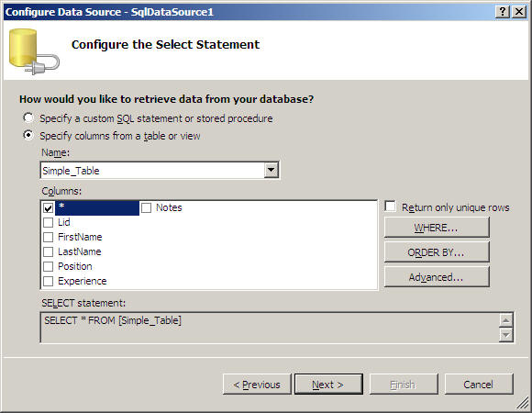Click the SELECT statement scroll down arrow
Image resolution: width=532 pixels, height=413 pixels.
click(x=505, y=335)
